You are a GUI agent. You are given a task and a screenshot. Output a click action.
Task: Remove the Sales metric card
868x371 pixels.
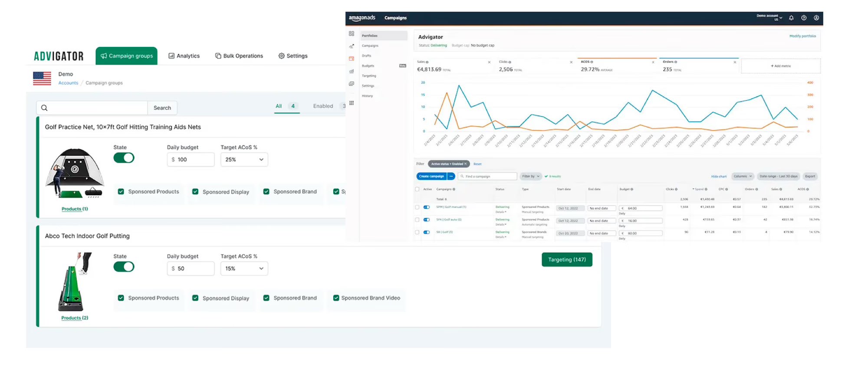(x=489, y=62)
